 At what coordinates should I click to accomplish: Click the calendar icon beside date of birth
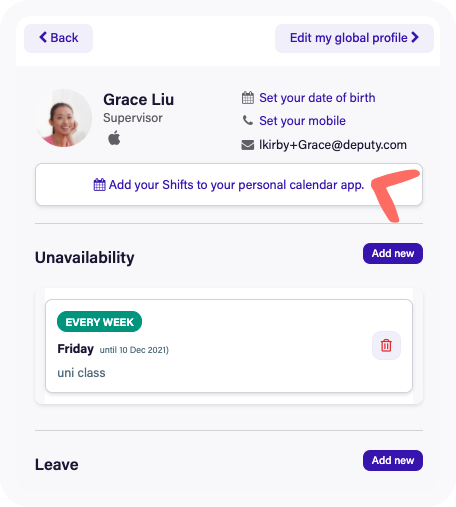(248, 98)
